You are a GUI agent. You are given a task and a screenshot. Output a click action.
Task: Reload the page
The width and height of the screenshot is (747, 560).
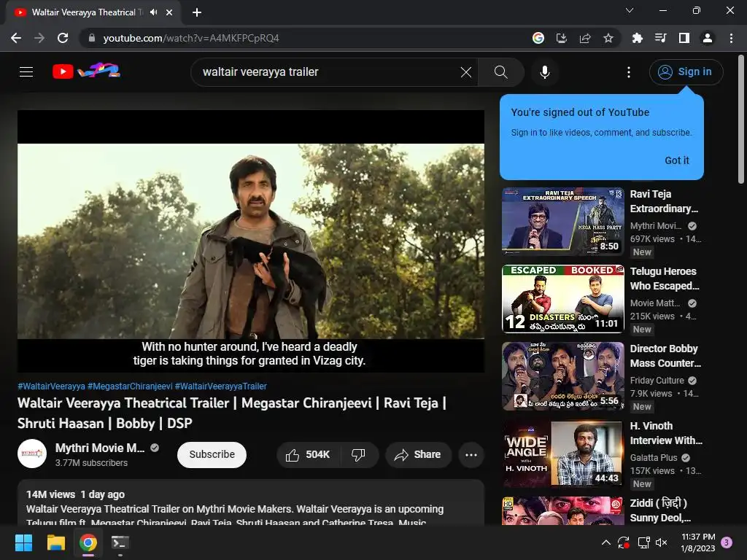(63, 38)
